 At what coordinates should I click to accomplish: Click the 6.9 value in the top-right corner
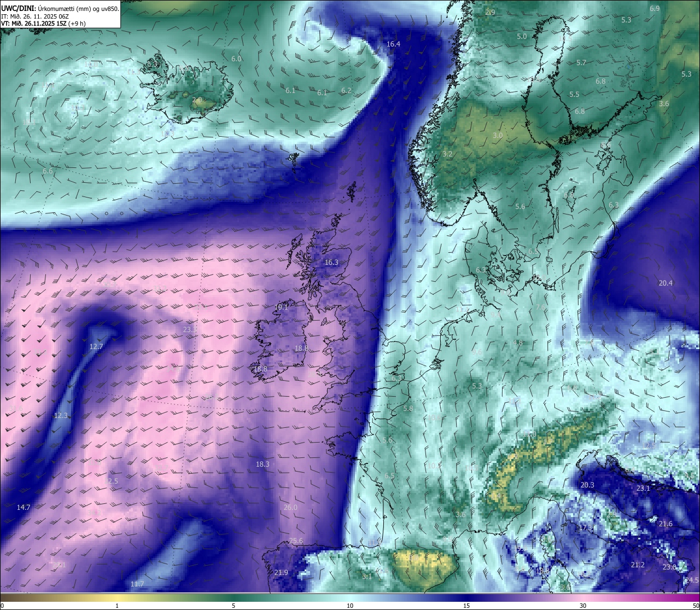pos(655,9)
